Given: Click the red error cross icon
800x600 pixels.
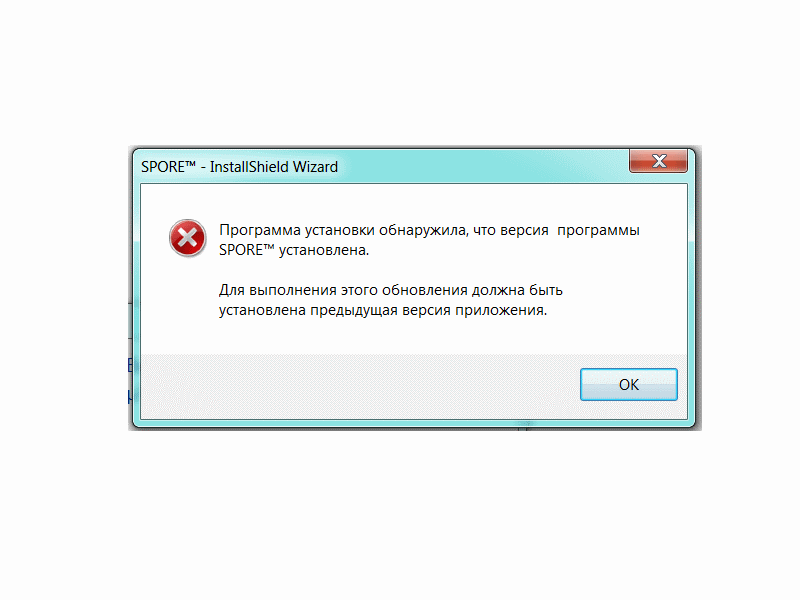Looking at the screenshot, I should tap(187, 238).
